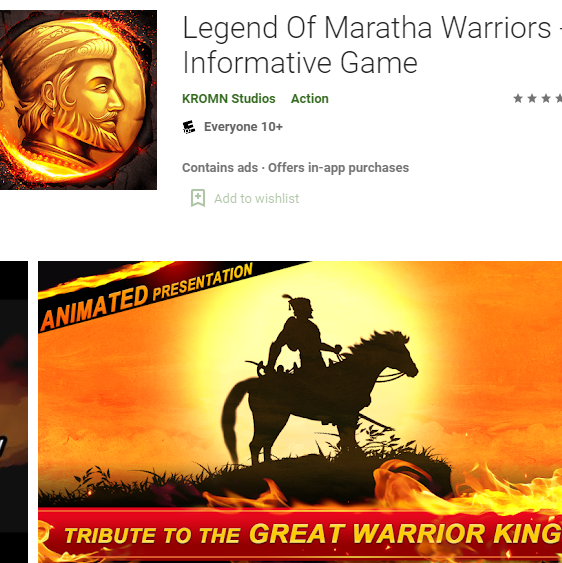Select the partially visible fourth rating star

[x=558, y=98]
